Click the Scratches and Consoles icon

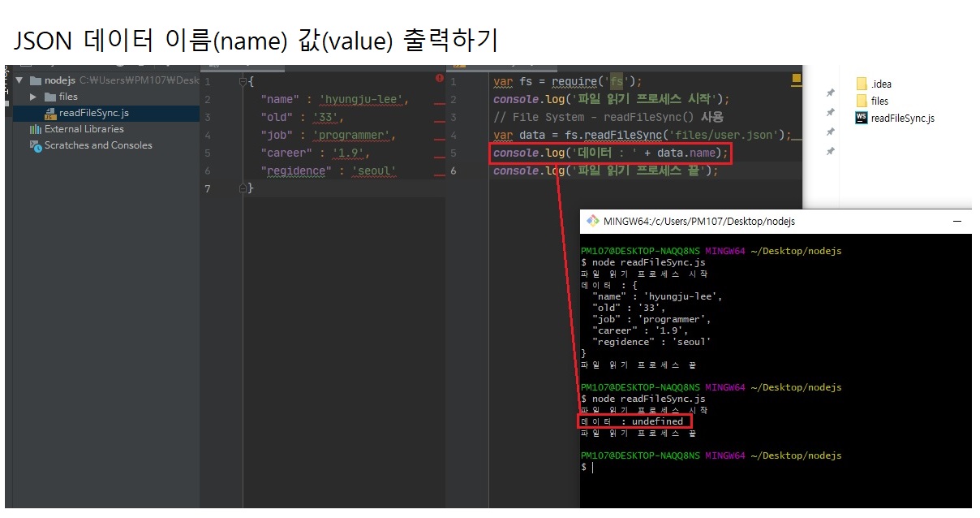click(x=35, y=145)
